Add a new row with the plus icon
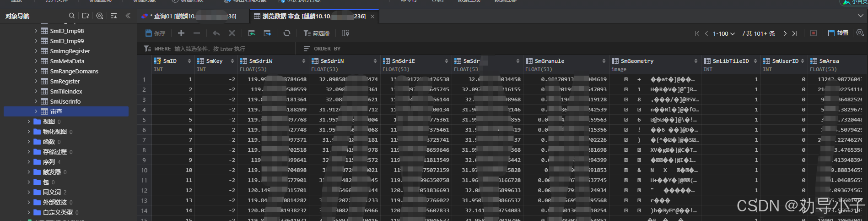The image size is (868, 221). tap(181, 33)
